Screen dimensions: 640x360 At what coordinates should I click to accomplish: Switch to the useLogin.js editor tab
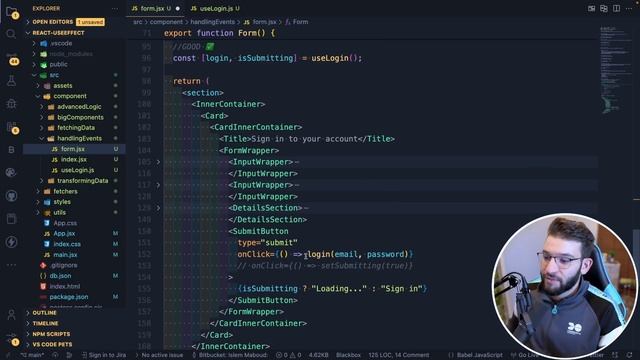[x=215, y=8]
